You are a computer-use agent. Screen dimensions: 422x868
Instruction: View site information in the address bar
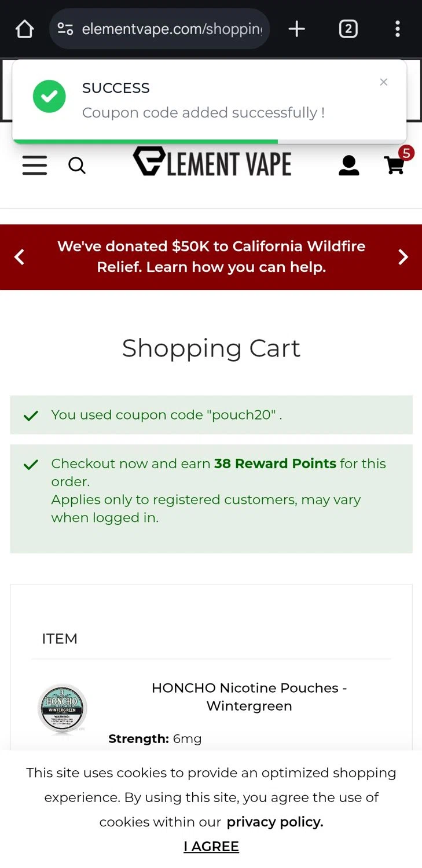[x=65, y=29]
